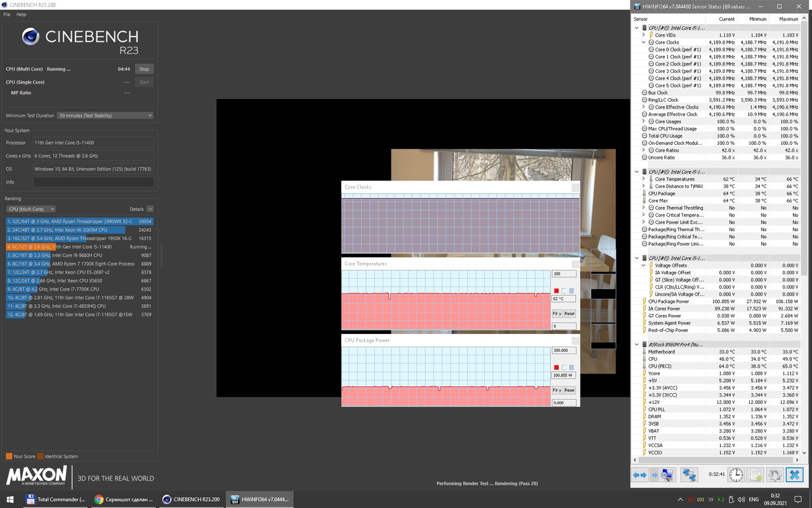Stop the Multi Core test
The height and width of the screenshot is (508, 812).
coord(144,69)
